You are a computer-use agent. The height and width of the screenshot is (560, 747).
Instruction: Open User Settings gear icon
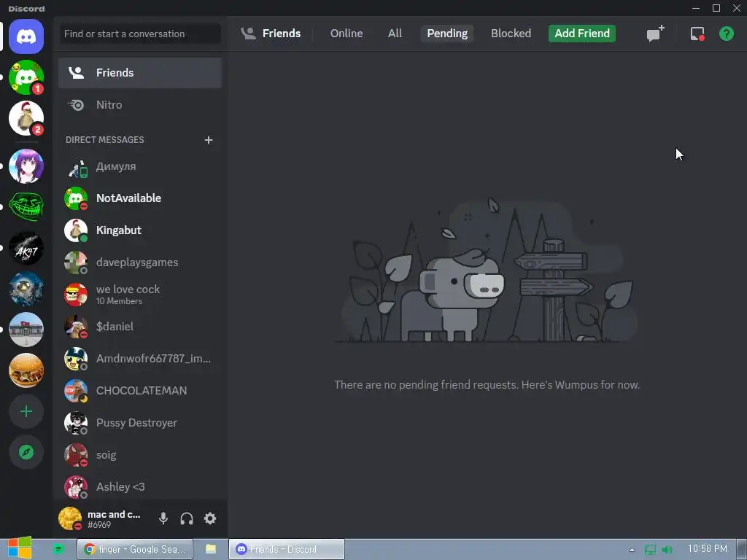pyautogui.click(x=210, y=518)
